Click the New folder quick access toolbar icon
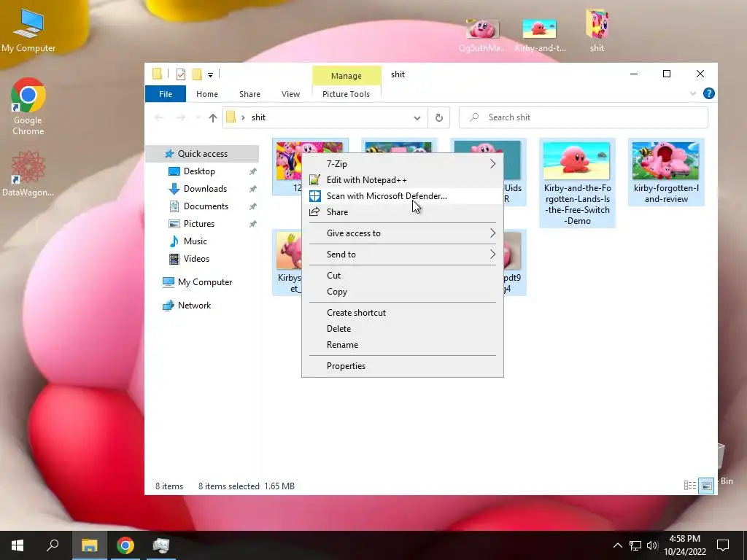The width and height of the screenshot is (747, 560). coord(197,74)
